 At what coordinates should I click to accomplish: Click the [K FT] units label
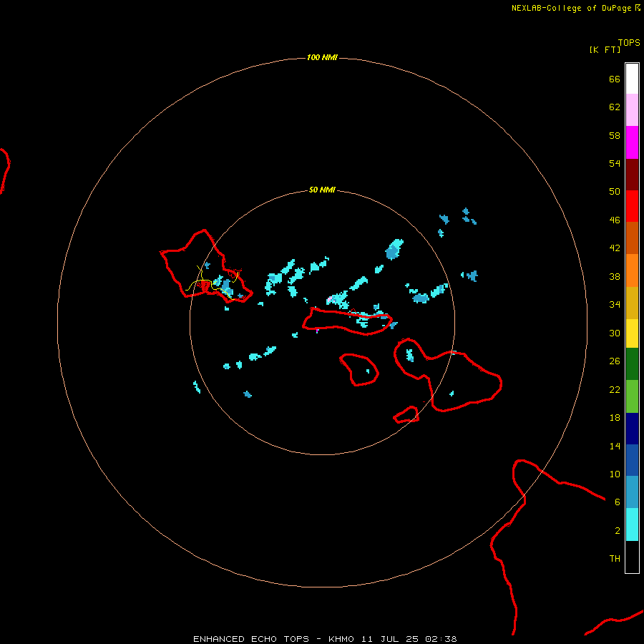pos(605,49)
